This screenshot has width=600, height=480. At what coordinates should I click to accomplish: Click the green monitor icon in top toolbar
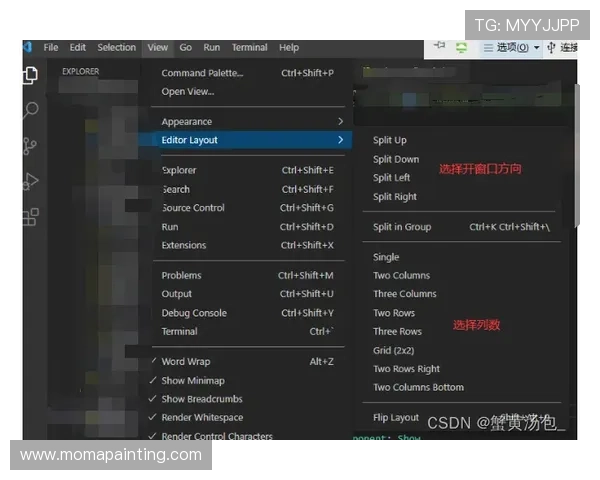[461, 47]
